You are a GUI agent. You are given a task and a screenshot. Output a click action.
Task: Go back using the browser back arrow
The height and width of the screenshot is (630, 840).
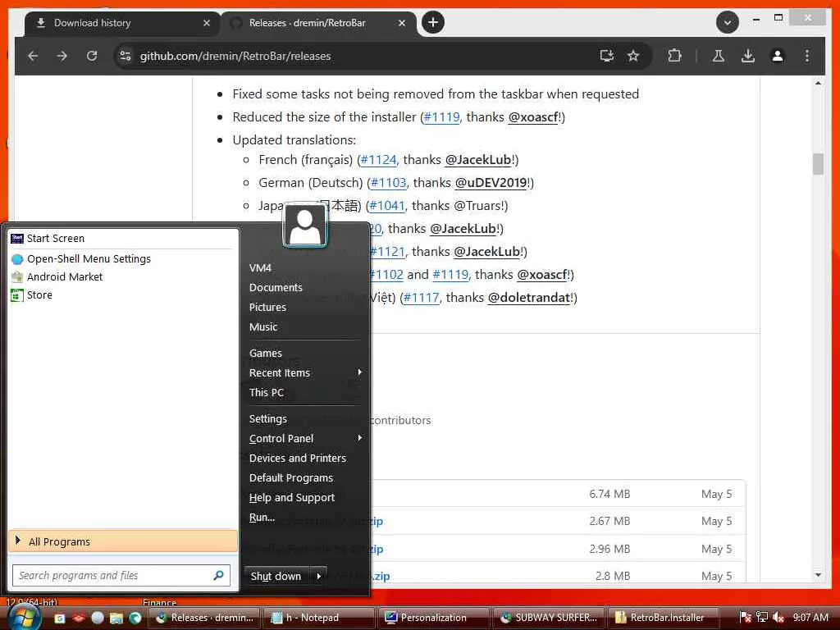coord(33,56)
